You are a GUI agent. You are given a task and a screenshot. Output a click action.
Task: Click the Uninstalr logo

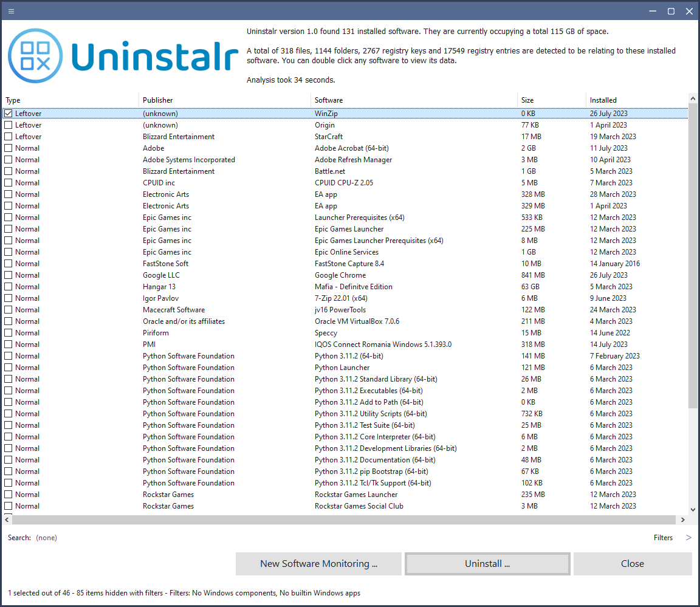coord(123,56)
